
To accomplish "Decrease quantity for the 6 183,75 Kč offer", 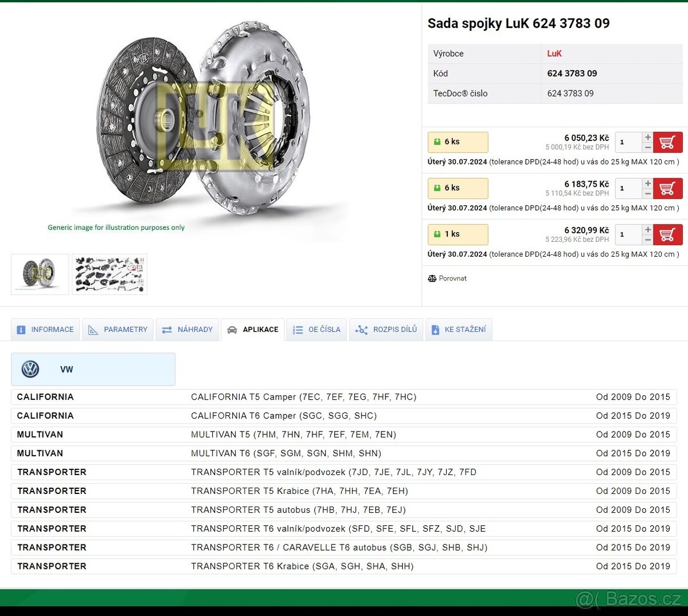I will click(x=647, y=194).
